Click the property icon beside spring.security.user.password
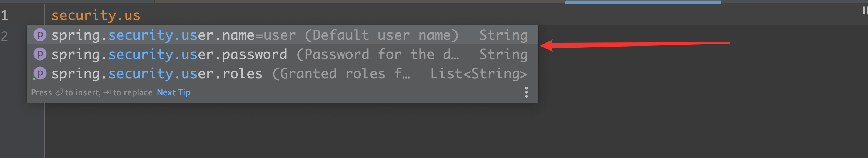This screenshot has height=158, width=868. (x=40, y=54)
